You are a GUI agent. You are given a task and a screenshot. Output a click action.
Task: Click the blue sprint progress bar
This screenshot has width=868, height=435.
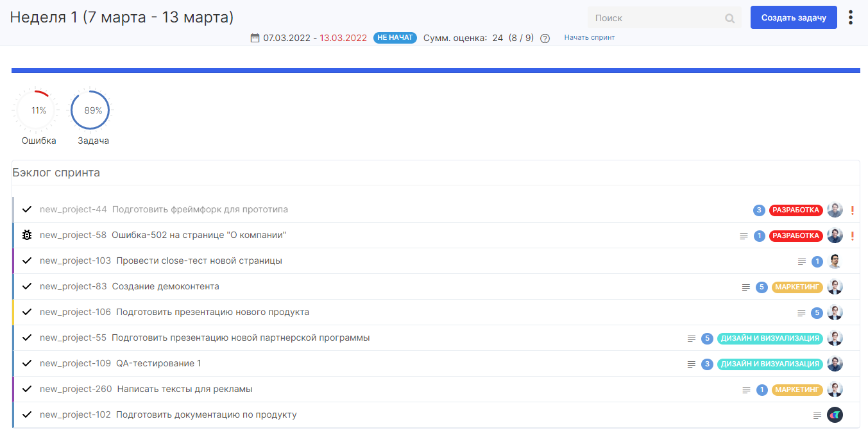click(x=436, y=71)
